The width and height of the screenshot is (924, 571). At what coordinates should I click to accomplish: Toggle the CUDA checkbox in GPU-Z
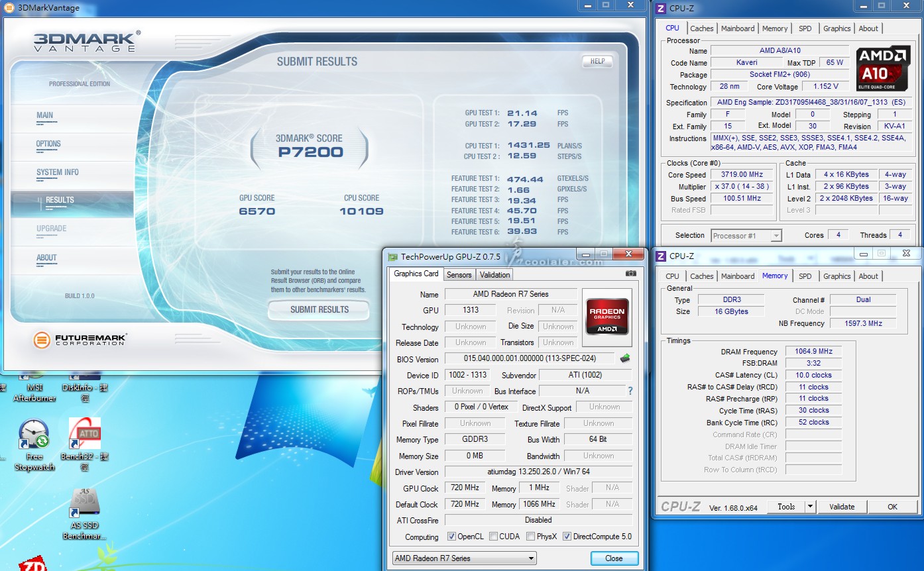click(x=492, y=537)
